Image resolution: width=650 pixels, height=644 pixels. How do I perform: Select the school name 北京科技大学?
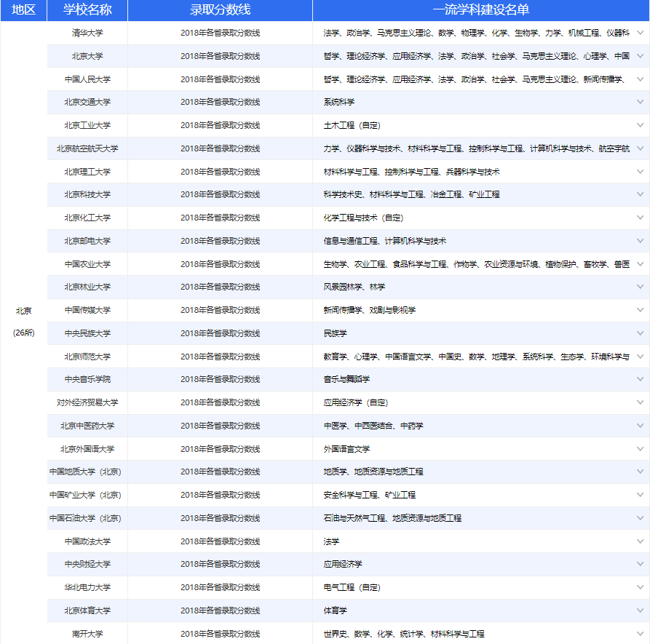[87, 194]
